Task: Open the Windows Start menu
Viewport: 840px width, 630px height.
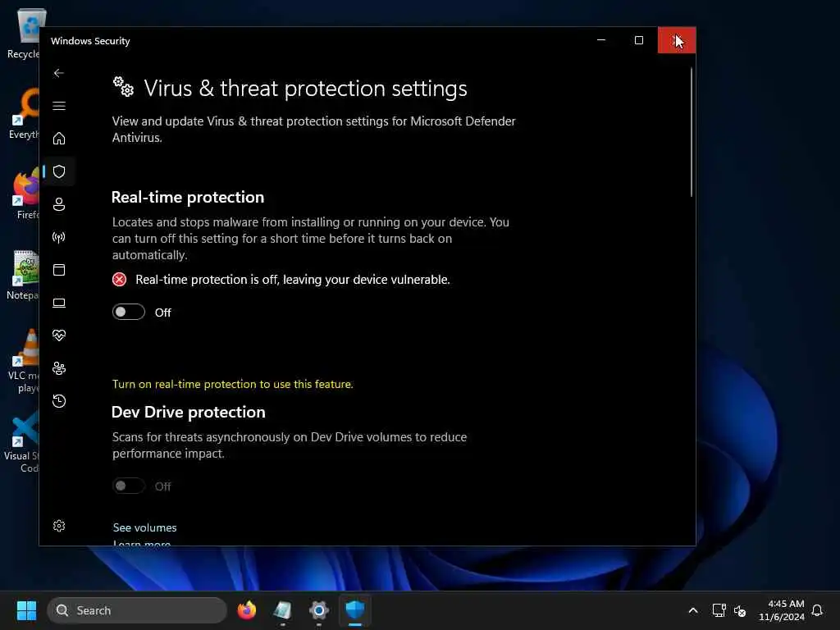Action: coord(26,610)
